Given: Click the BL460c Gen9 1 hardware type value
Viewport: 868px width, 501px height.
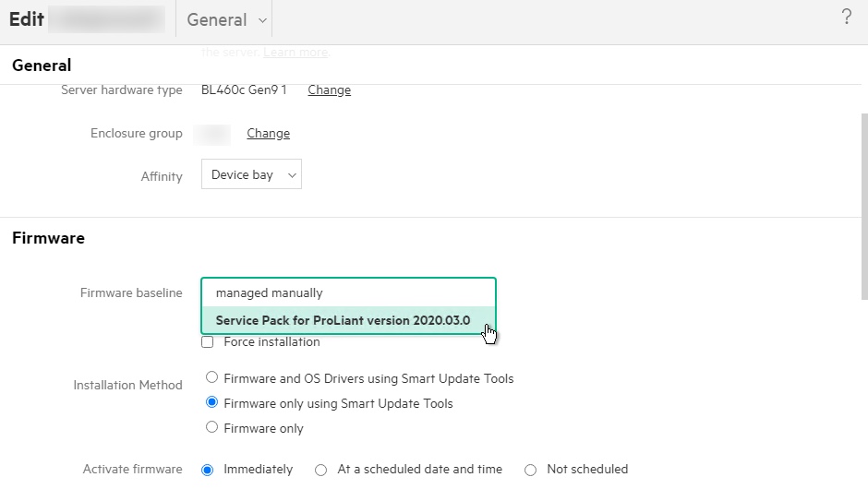Looking at the screenshot, I should tap(244, 89).
